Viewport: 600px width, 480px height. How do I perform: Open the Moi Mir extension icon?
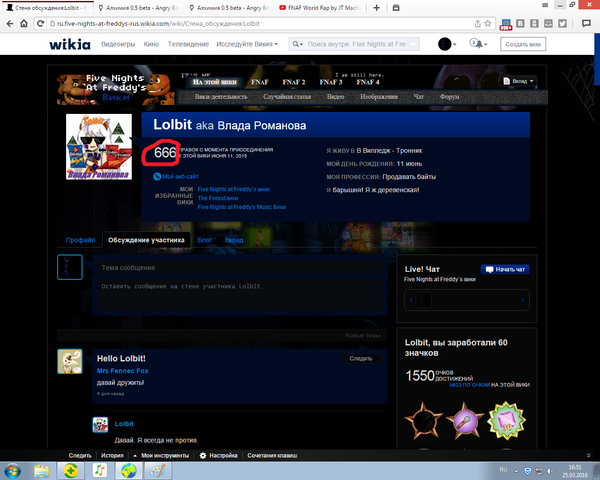(548, 24)
